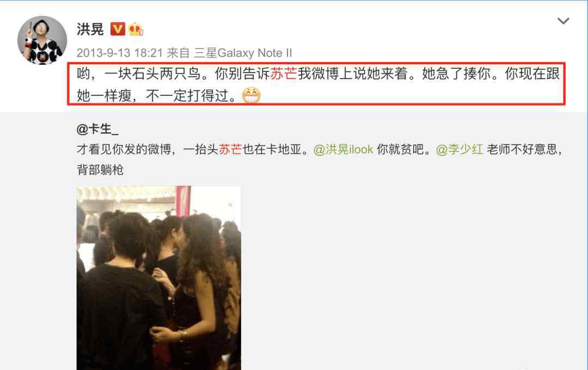This screenshot has width=588, height=370.
Task: Click the crown membership icon
Action: coord(136,29)
